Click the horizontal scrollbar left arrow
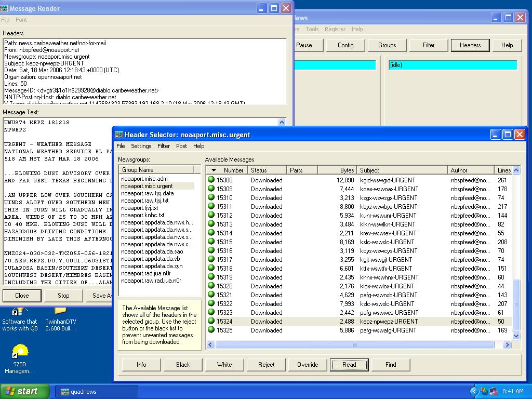The image size is (532, 399). 210,345
